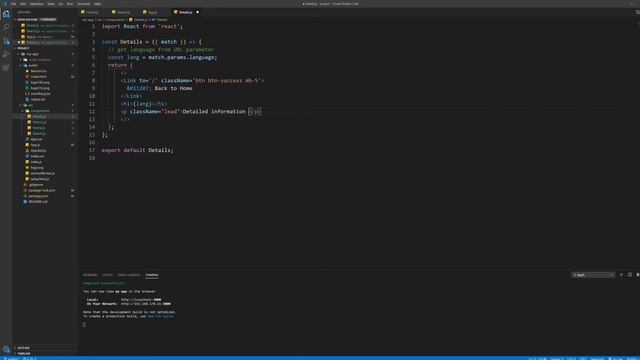
Task: Select the Details.js editor tab
Action: point(185,12)
